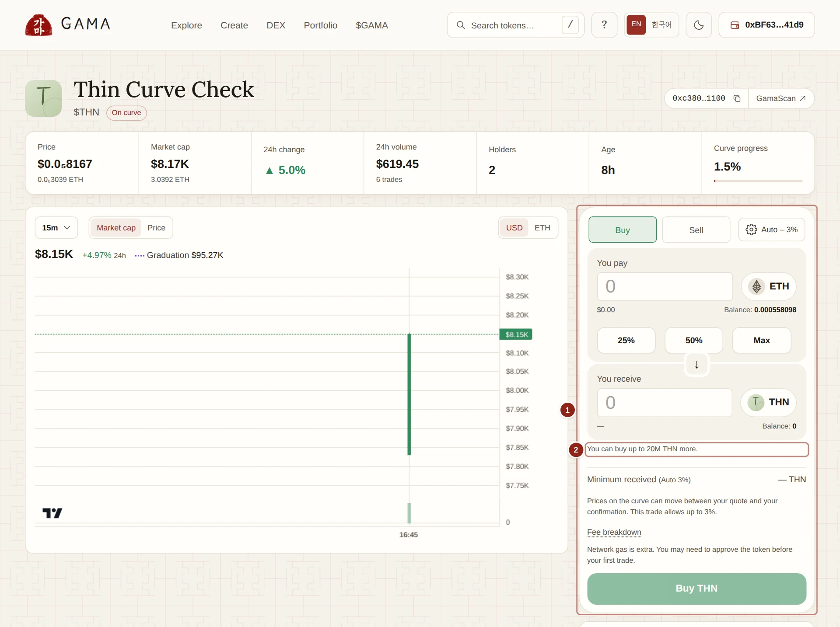This screenshot has width=840, height=627.
Task: Copy contract address 0xc380…1100
Action: (x=737, y=98)
